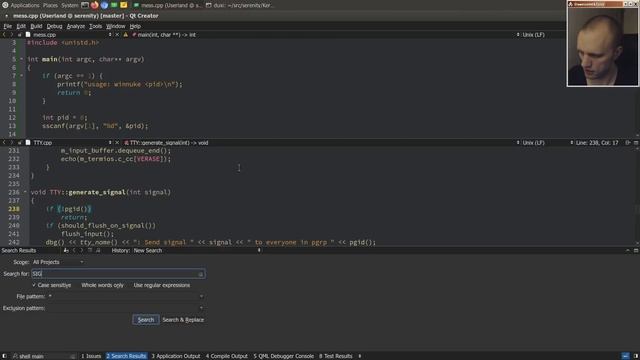Open mess.cpp document selector dropdown
640x360 pixels.
(69, 35)
